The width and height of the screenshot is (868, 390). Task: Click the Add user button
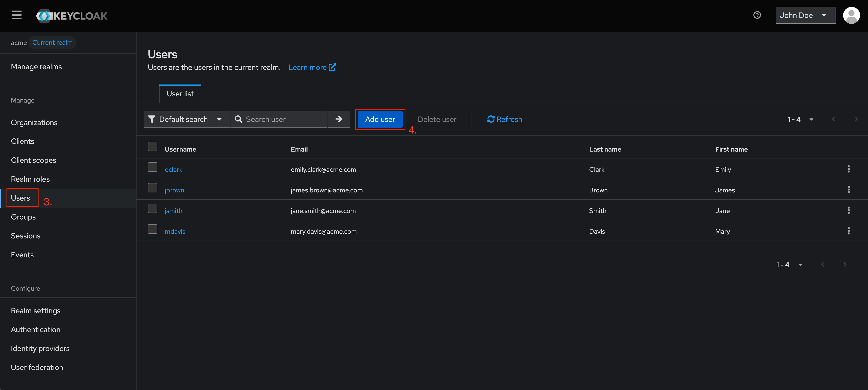coord(380,119)
